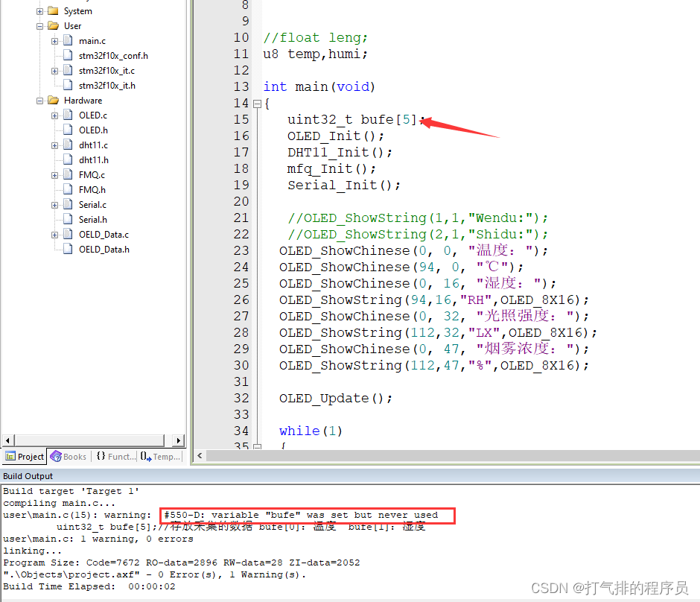Collapse the Hardware group
This screenshot has height=602, width=700.
pos(39,100)
